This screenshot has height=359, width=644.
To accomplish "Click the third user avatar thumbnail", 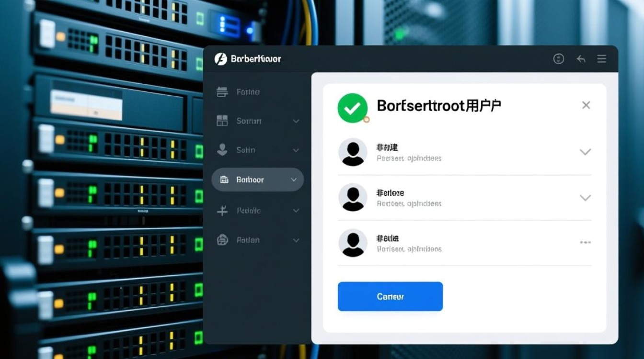I will point(353,243).
